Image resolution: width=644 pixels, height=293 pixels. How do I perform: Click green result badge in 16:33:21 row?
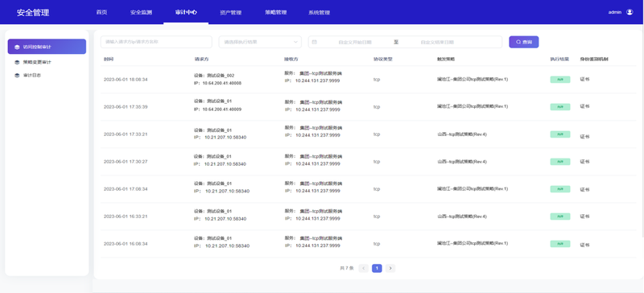click(560, 217)
